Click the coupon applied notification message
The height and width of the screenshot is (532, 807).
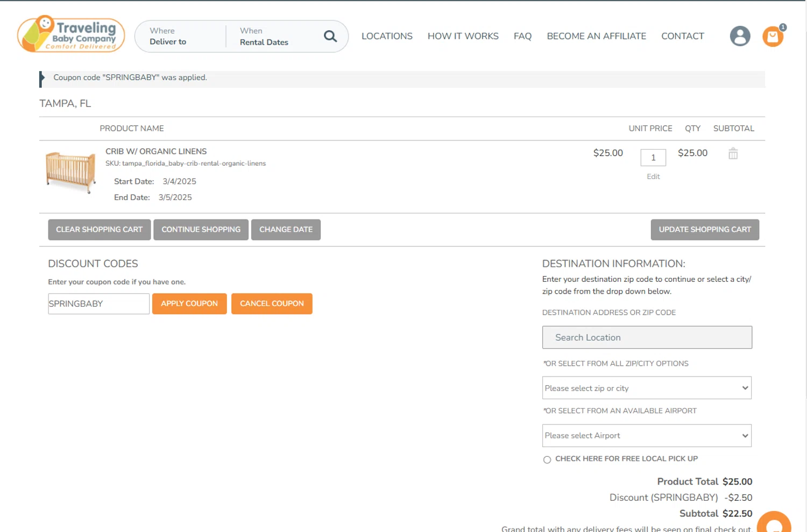tap(130, 77)
